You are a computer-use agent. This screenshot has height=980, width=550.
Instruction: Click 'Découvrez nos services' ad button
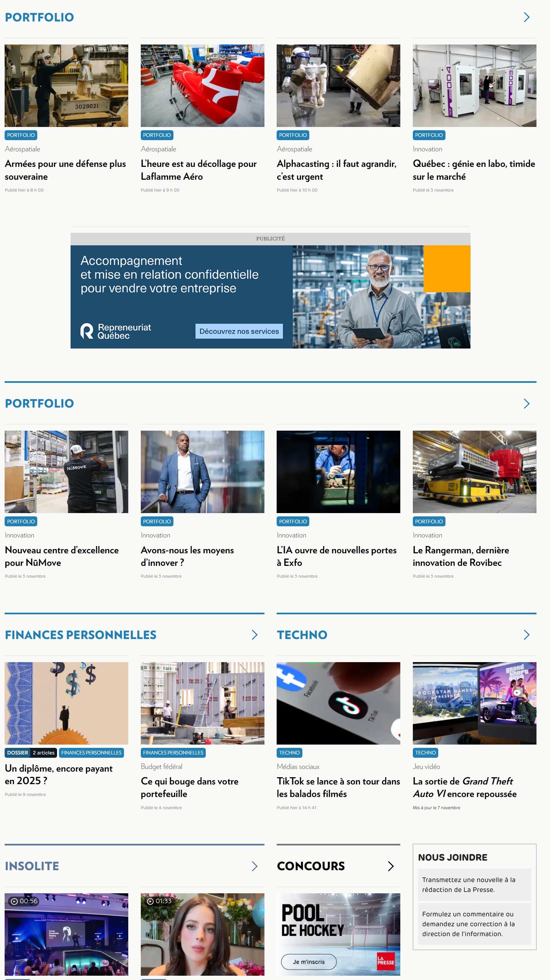point(239,331)
